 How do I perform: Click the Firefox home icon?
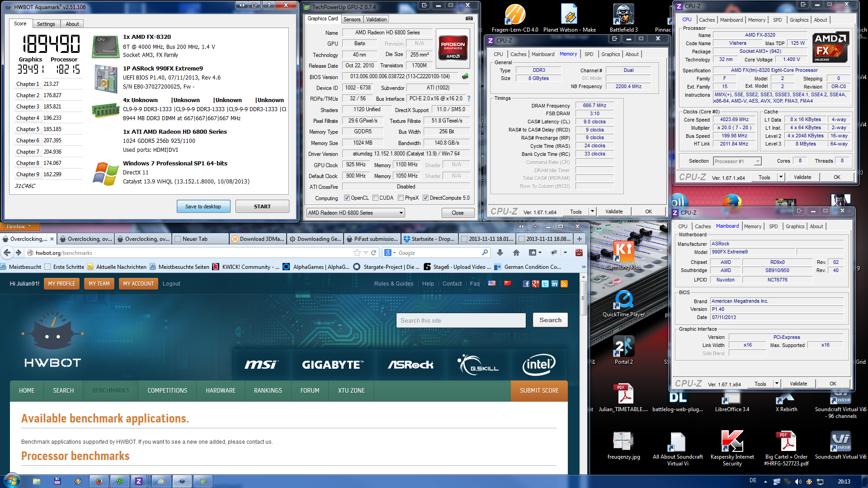click(516, 253)
